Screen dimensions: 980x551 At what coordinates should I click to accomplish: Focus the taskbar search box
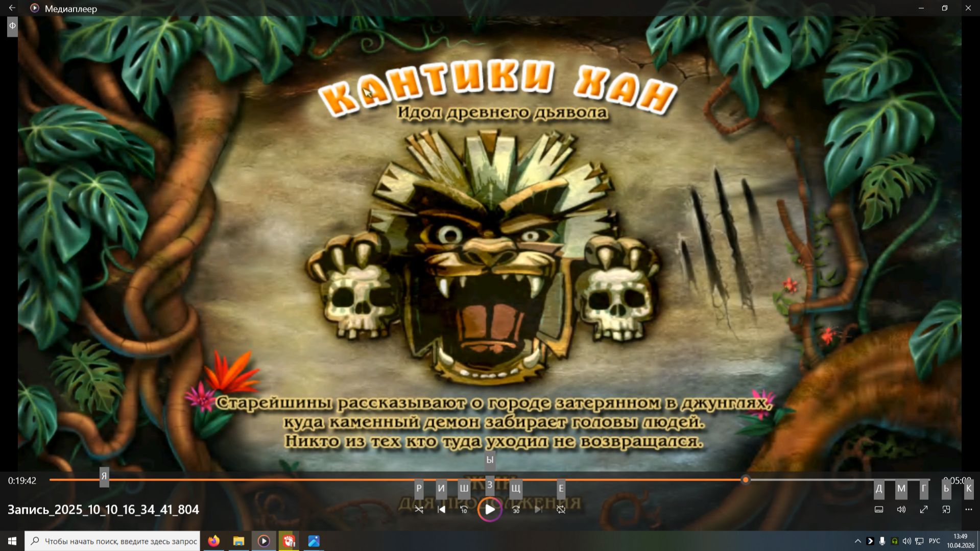(112, 541)
